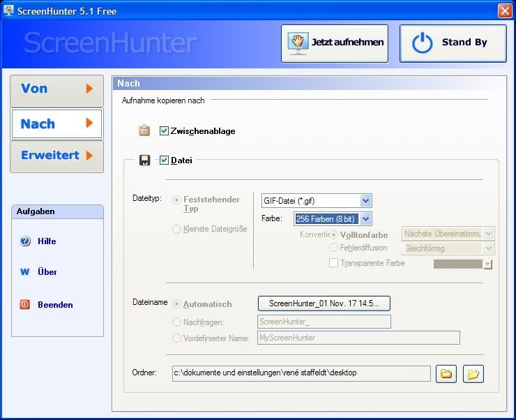516x420 pixels.
Task: Select the Automatisch file name radio button
Action: click(176, 303)
